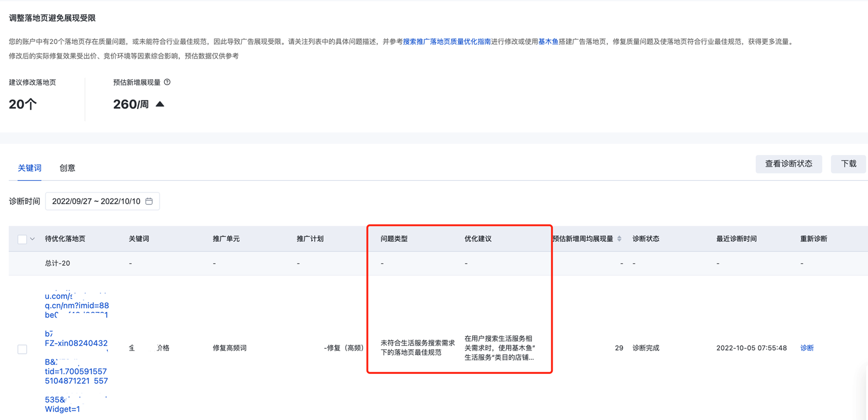
Task: Open the 基木鱼 link in the description
Action: 548,42
